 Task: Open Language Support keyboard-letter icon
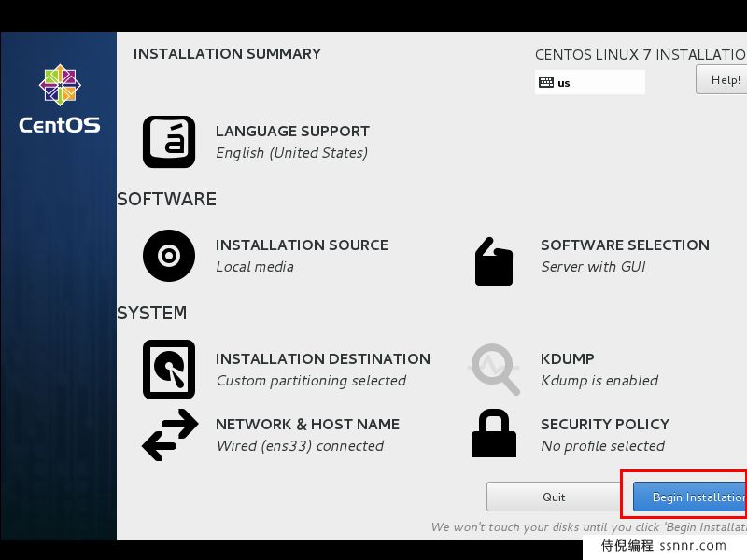point(169,142)
